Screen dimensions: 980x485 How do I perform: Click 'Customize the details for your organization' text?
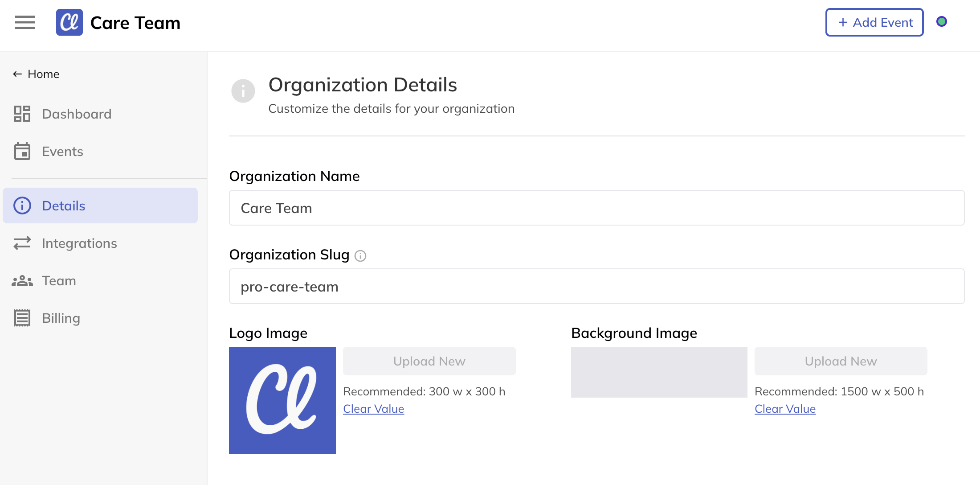coord(391,109)
